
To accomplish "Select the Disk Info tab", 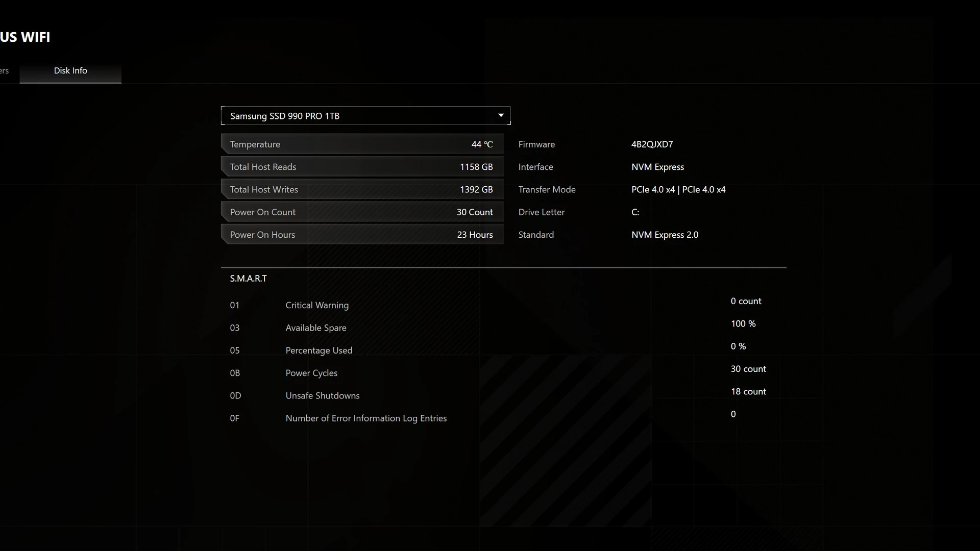I will [x=70, y=71].
